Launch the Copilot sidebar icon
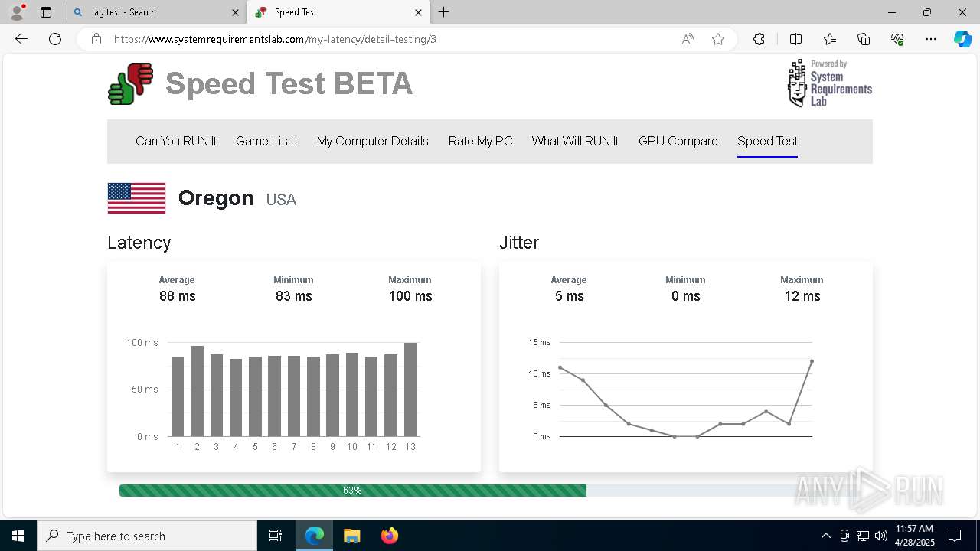 point(962,39)
